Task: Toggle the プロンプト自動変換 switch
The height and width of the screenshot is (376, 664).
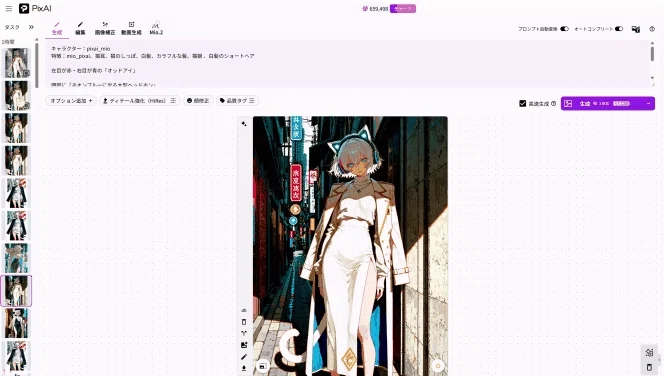Action: point(564,29)
